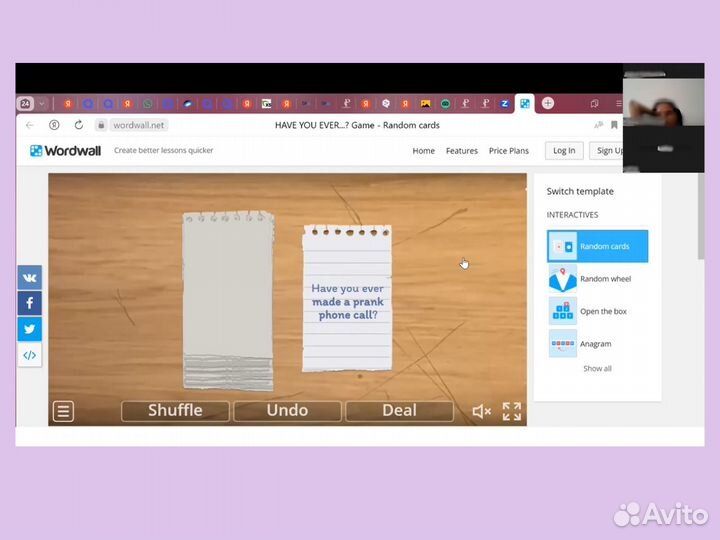Reload the page with the refresh icon
The height and width of the screenshot is (540, 720).
tap(78, 125)
